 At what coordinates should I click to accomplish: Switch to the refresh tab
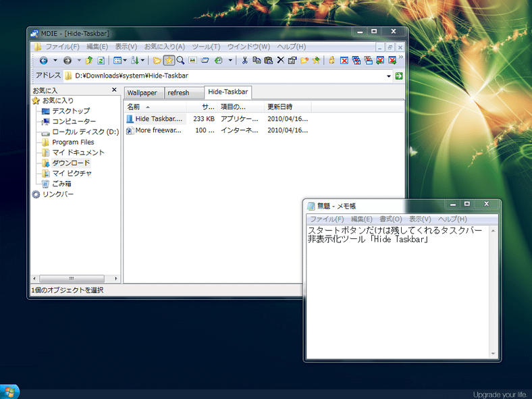click(x=184, y=93)
